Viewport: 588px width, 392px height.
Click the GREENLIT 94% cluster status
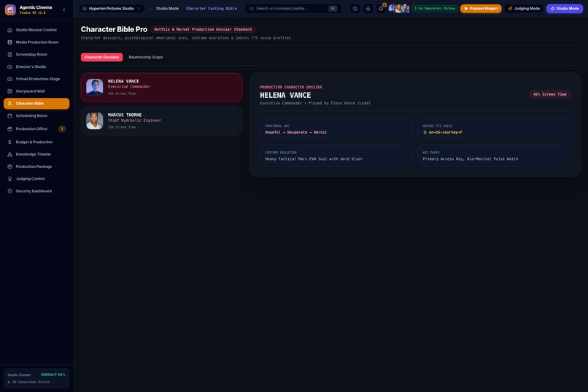coord(53,374)
